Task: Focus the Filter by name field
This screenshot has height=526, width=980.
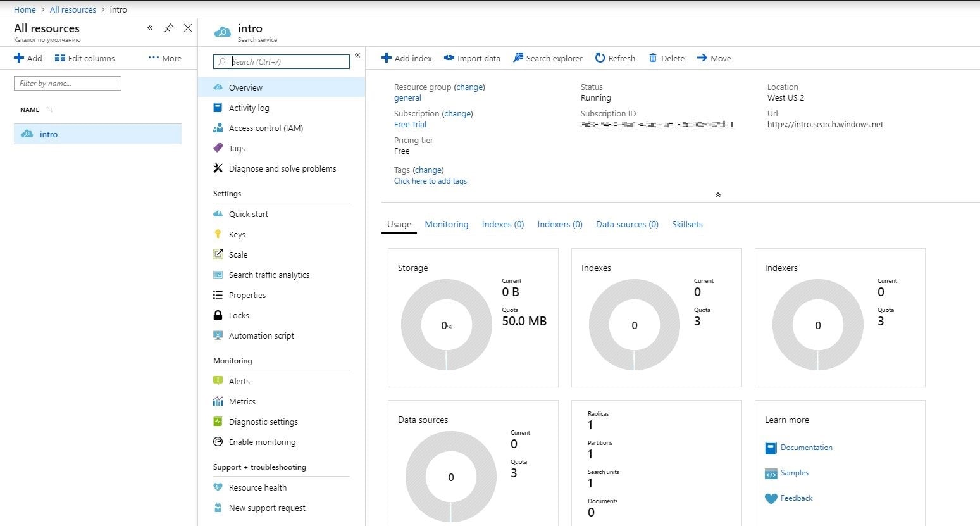Action: click(68, 83)
